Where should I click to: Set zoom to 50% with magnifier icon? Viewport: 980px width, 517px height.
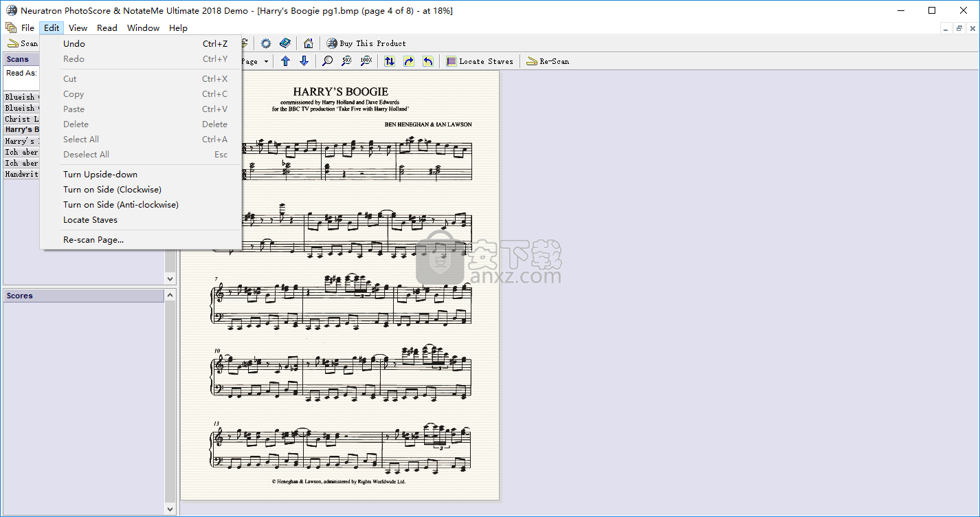tap(346, 61)
